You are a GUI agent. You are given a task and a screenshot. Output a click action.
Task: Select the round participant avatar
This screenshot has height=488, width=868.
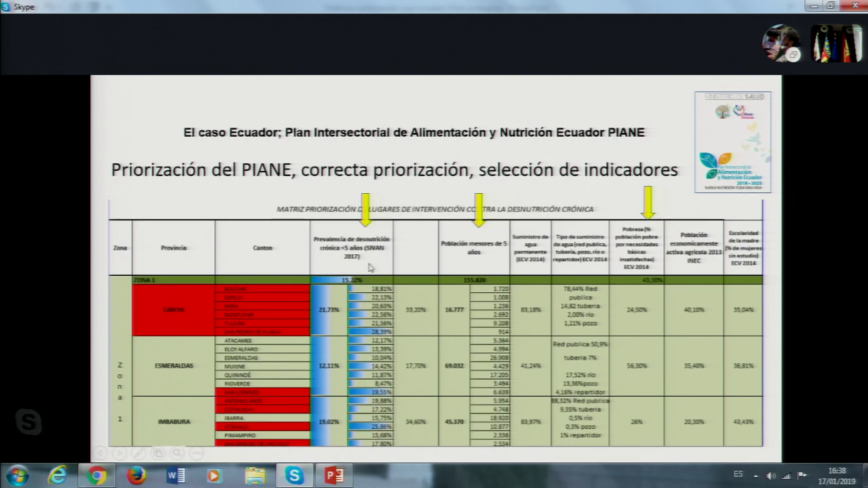(x=781, y=43)
